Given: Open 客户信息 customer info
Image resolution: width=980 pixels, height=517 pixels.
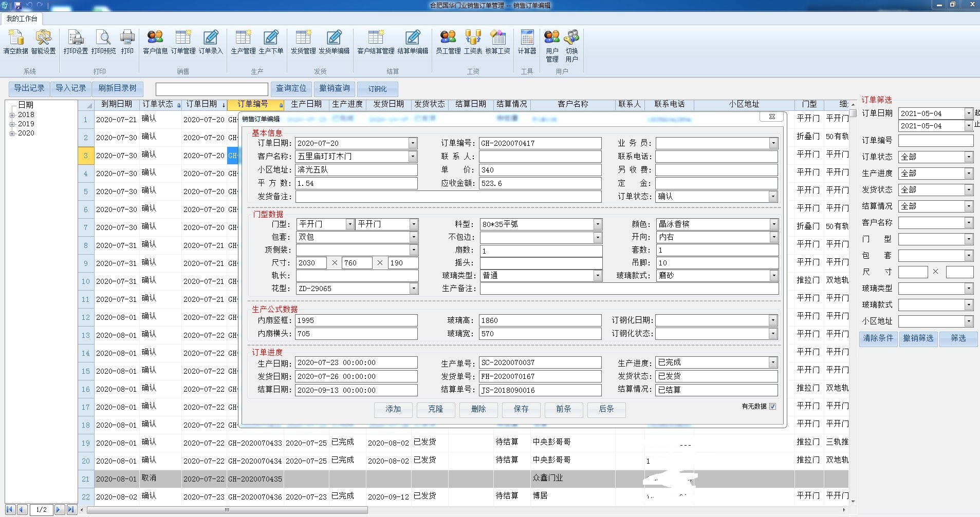Looking at the screenshot, I should (x=155, y=42).
